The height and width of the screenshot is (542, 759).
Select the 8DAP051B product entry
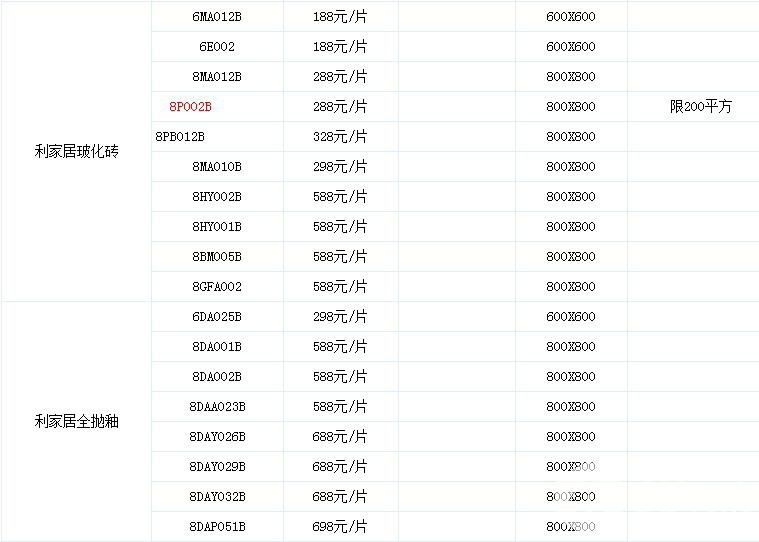click(x=217, y=527)
